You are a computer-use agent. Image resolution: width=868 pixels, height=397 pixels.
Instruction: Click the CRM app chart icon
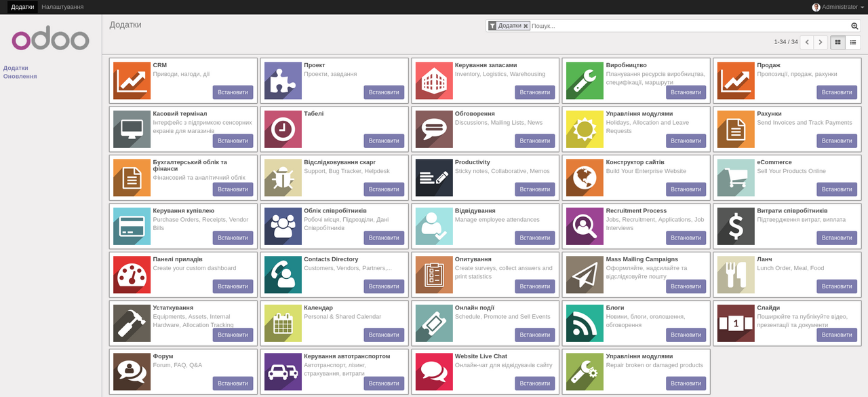click(132, 81)
